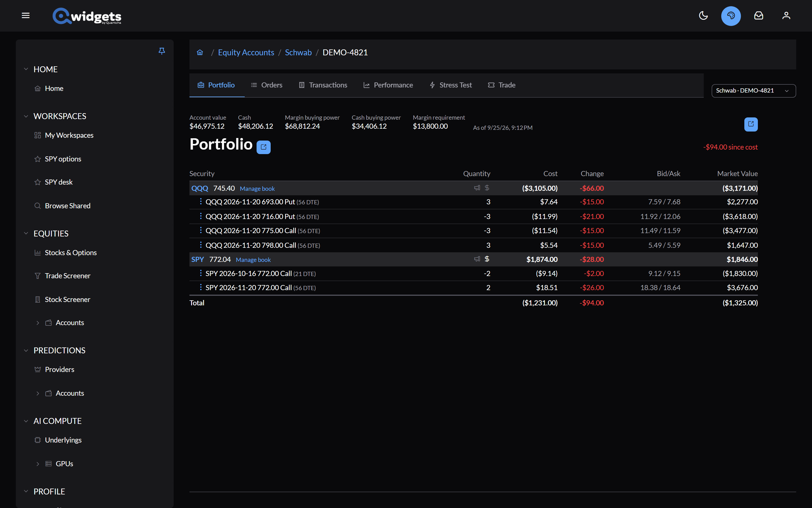Screen dimensions: 812x508
Task: Collapse the WORKSPACES section
Action: click(x=26, y=116)
